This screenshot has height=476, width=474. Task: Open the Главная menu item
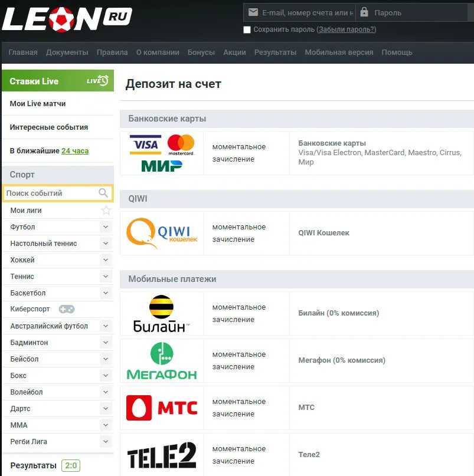coord(23,52)
